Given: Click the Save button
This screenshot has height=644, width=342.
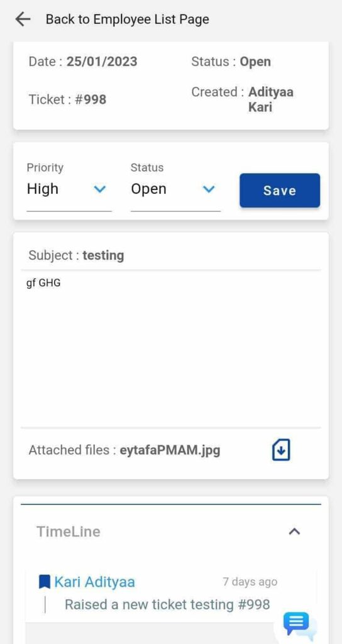Looking at the screenshot, I should (280, 191).
